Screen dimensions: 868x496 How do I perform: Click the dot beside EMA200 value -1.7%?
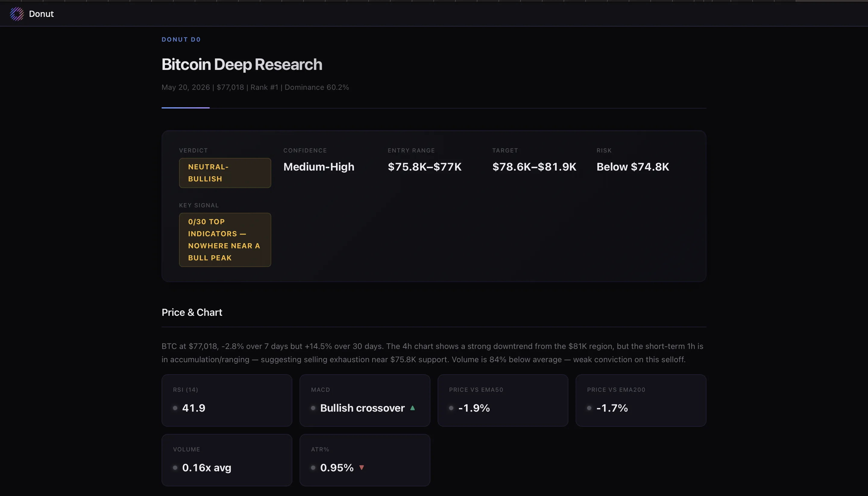pos(589,408)
